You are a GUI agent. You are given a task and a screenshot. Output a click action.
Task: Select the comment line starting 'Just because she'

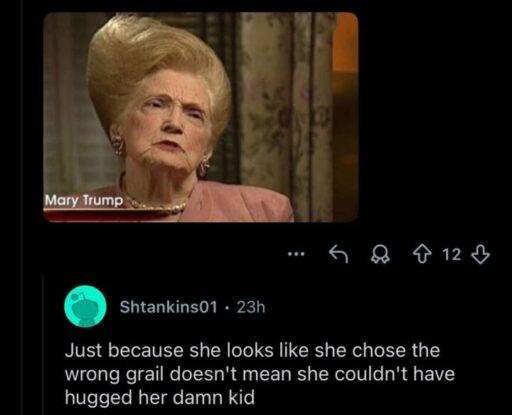click(252, 350)
